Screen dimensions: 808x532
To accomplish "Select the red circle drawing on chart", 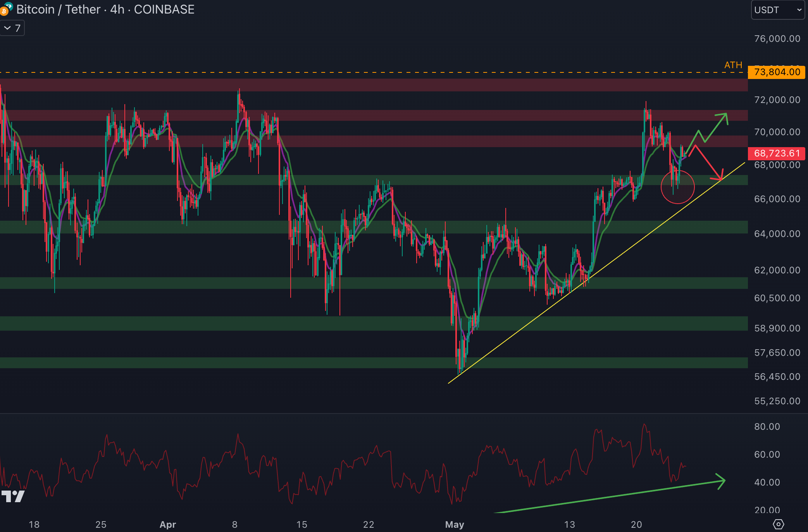I will (x=677, y=203).
